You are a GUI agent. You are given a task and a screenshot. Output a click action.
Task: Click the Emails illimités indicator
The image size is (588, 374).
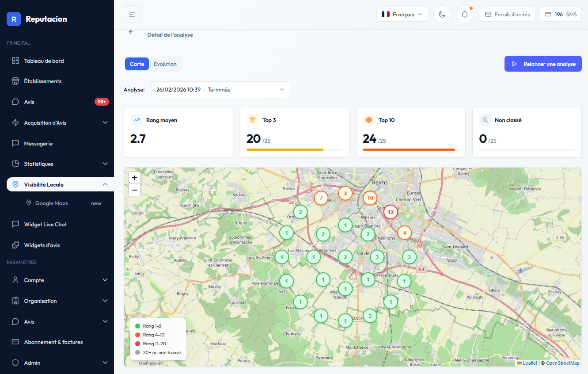click(508, 14)
